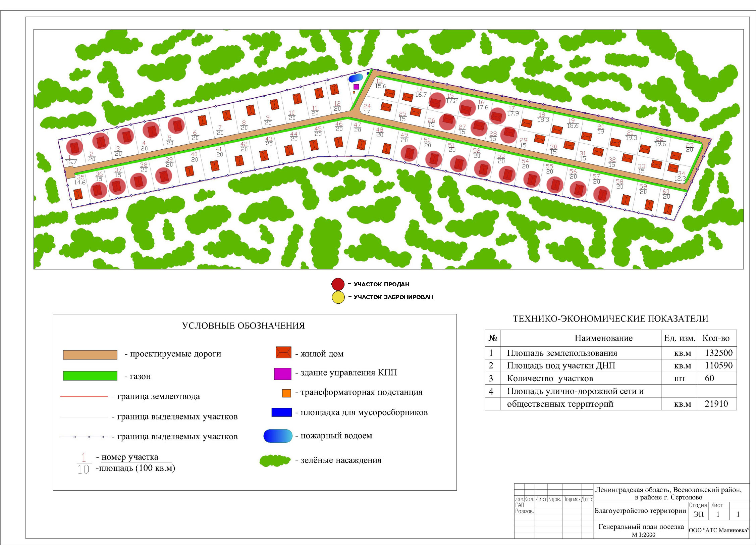756x545 pixels.
Task: Click the blue fire pond on the map
Action: pos(356,78)
